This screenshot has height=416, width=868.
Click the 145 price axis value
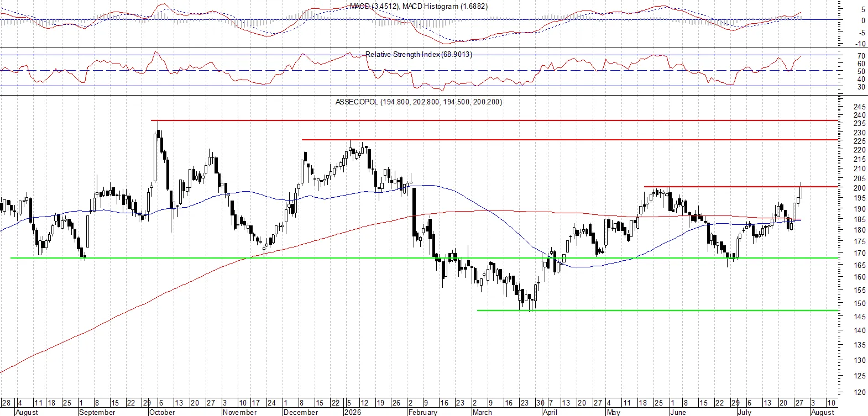860,317
